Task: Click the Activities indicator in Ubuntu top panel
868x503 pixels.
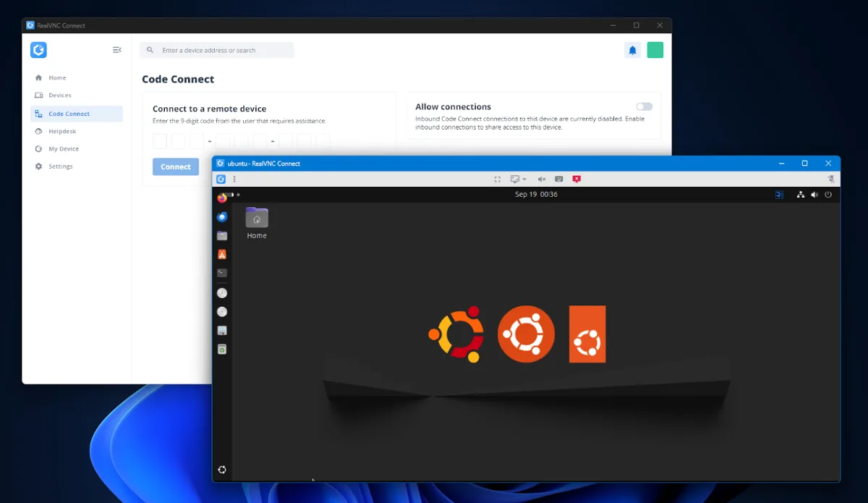Action: click(x=231, y=195)
